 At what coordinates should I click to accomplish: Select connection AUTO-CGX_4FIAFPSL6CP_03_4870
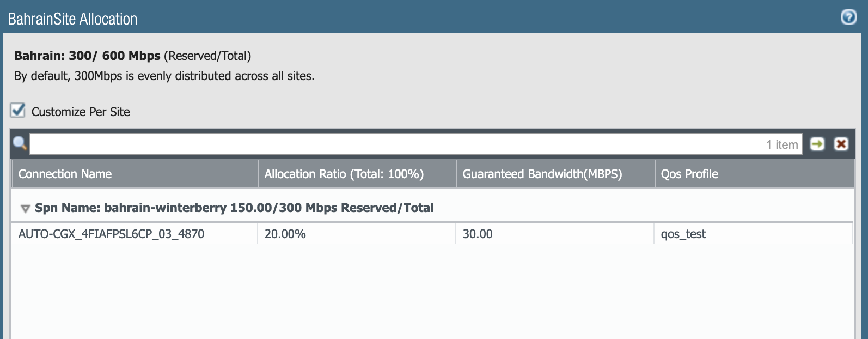pos(111,234)
